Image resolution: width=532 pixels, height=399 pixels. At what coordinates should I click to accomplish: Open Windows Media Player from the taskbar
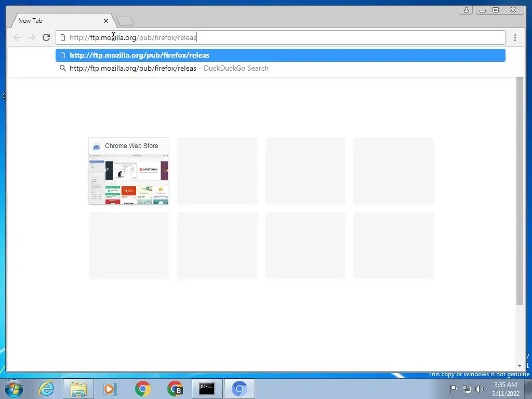tap(110, 389)
